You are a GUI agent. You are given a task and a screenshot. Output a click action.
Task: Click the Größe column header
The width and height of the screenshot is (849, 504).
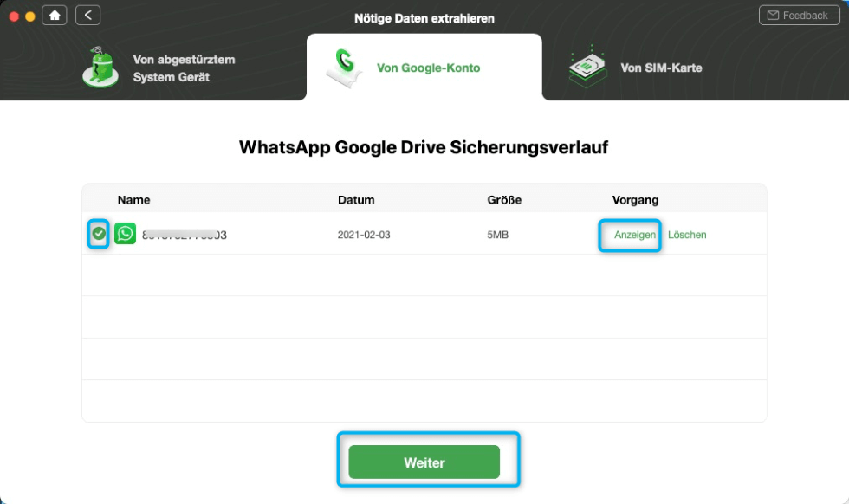(504, 200)
